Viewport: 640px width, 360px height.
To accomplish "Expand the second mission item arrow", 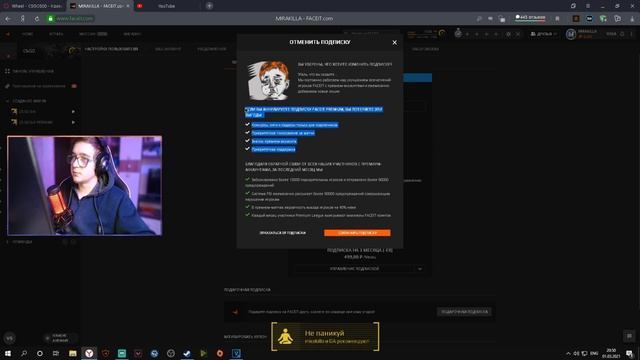I will (x=73, y=122).
